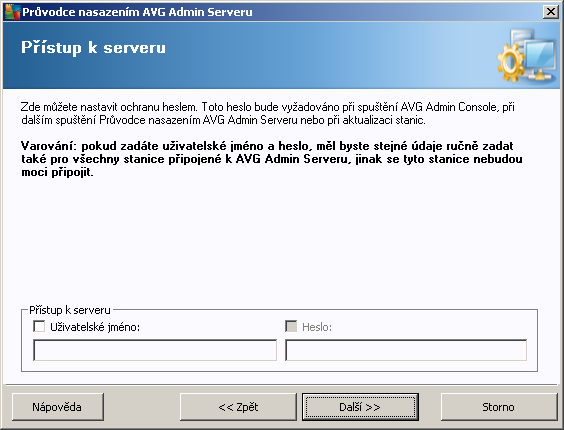Focus the username text field
The width and height of the screenshot is (564, 430).
[x=155, y=350]
